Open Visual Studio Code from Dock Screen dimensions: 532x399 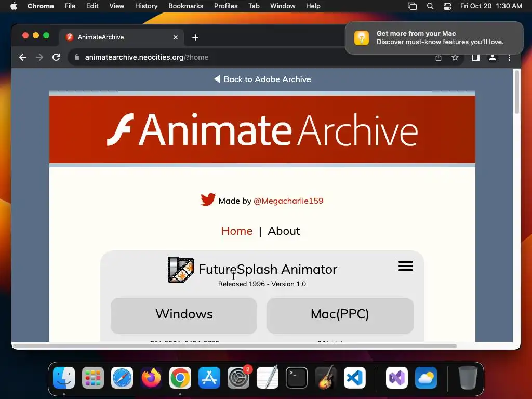(355, 378)
